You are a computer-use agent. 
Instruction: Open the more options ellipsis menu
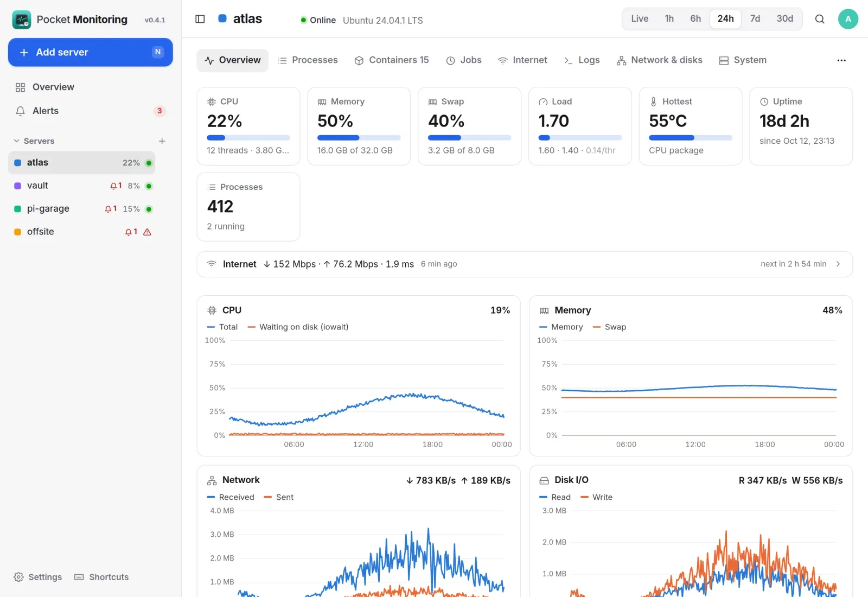[x=841, y=60]
